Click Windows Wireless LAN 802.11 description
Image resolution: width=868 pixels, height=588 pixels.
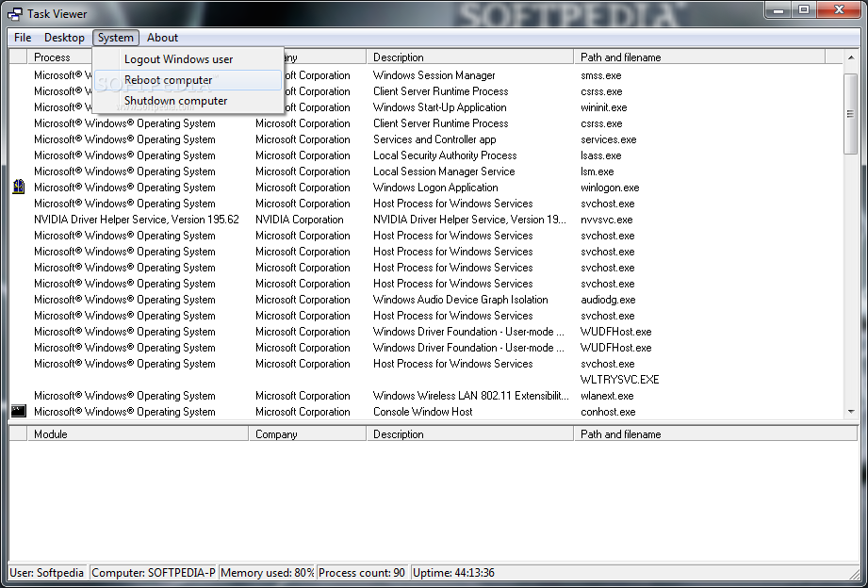pyautogui.click(x=470, y=396)
